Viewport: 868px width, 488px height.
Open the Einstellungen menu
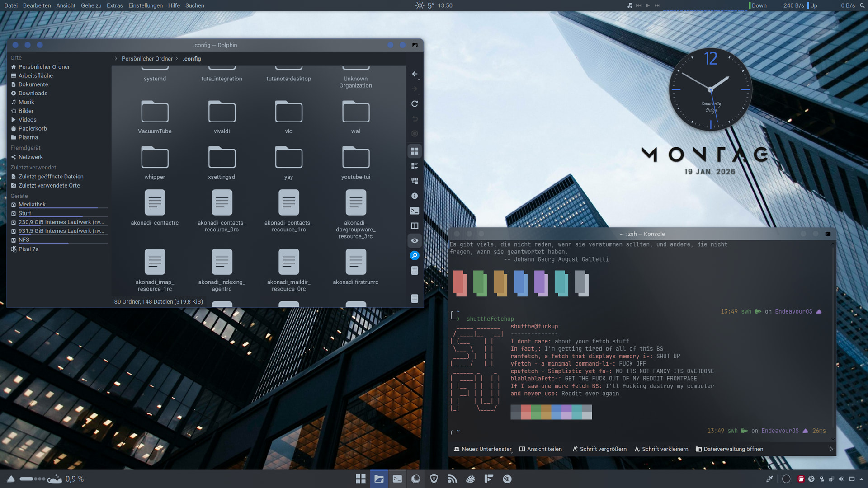(145, 5)
